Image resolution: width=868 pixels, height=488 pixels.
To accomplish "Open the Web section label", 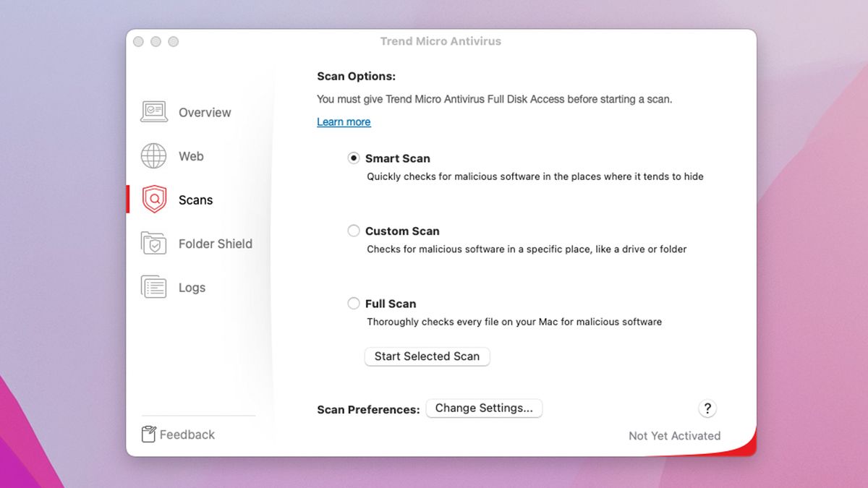I will pos(191,156).
